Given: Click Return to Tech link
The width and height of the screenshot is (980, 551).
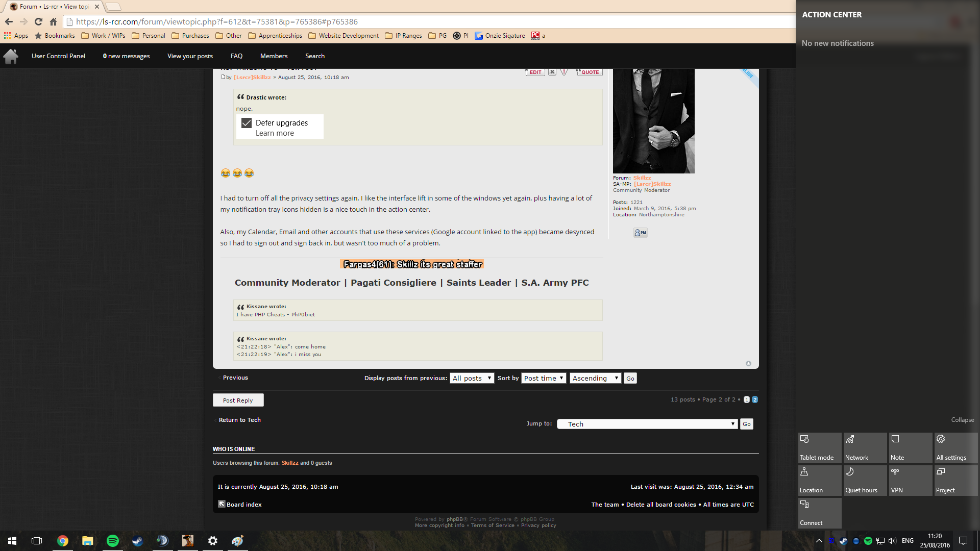Looking at the screenshot, I should click(x=240, y=420).
